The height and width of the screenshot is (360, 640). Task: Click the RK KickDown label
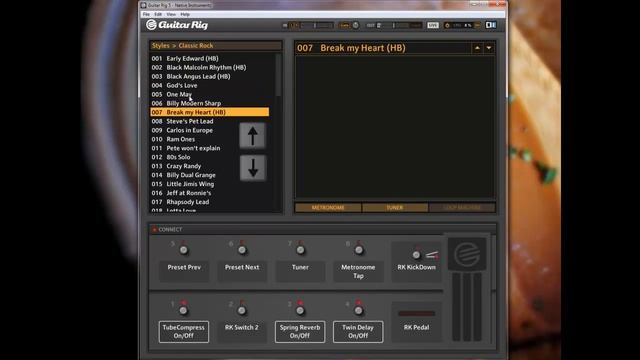pos(416,267)
